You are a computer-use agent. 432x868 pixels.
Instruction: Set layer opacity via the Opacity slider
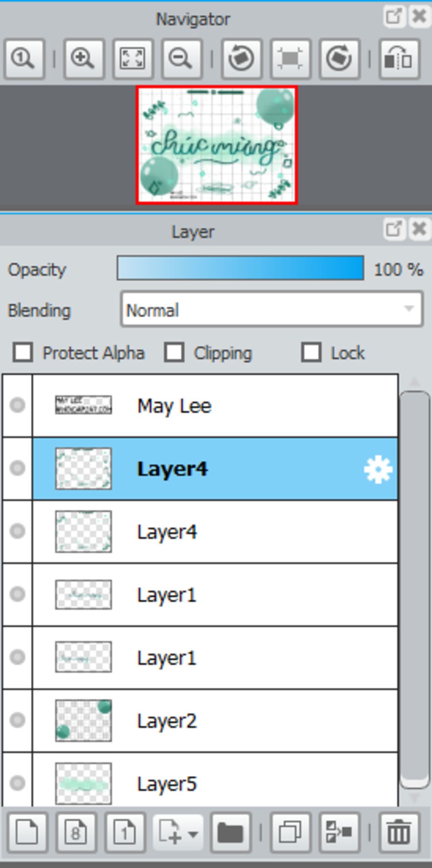[240, 268]
